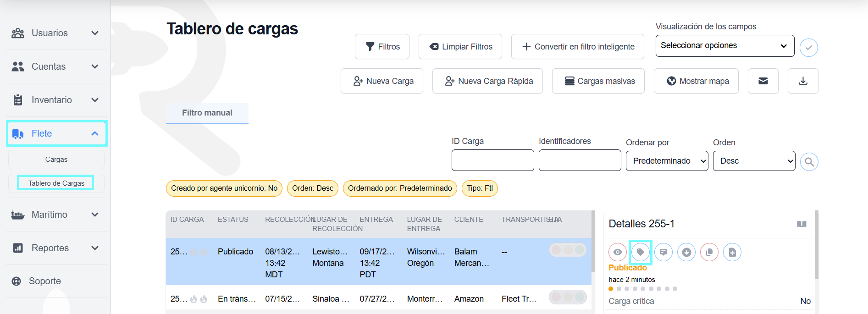
Task: Click the Tipo: Ftl filter chip
Action: pyautogui.click(x=480, y=188)
